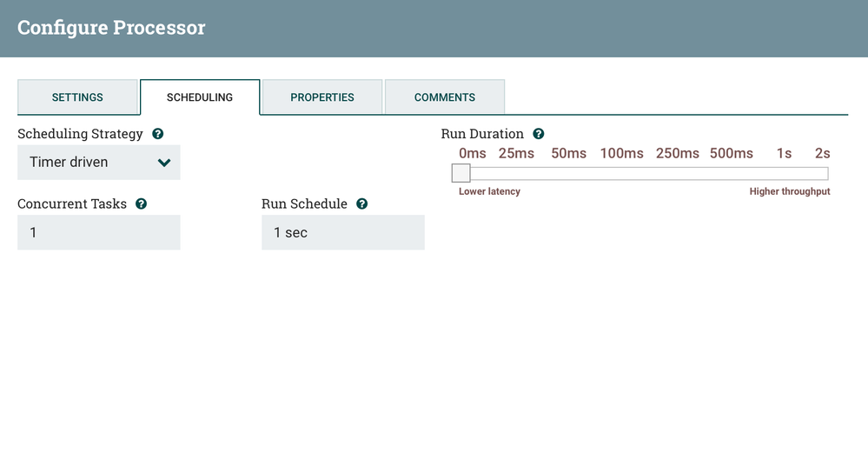Viewport: 868px width, 467px height.
Task: Click the Run Duration slider handle
Action: (461, 173)
